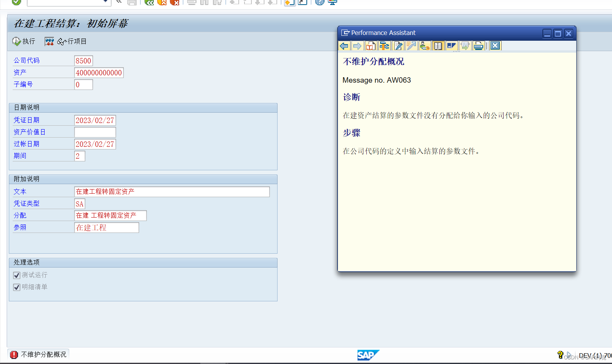Click the yellow question mark status bar icon
612x364 pixels.
(x=560, y=354)
